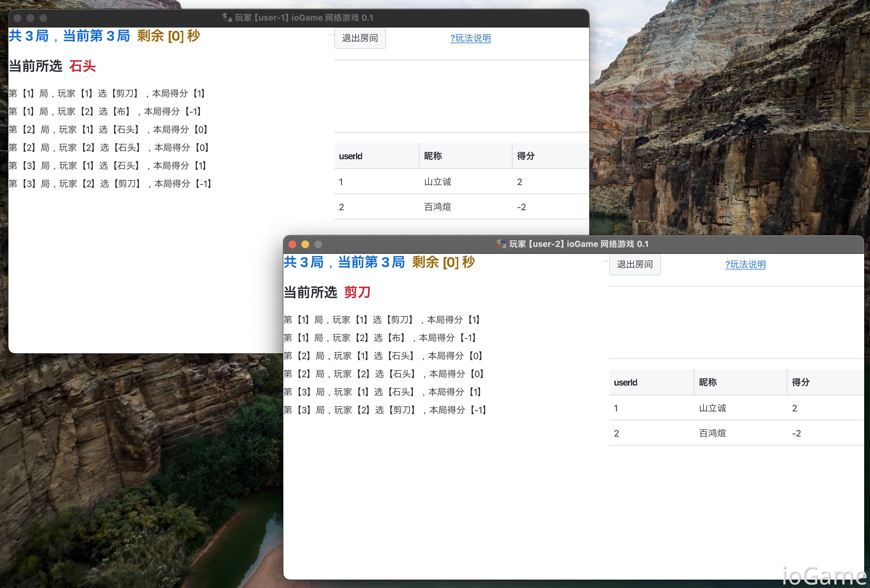Select 百鸿煊 row in user-2 score table
870x588 pixels.
[x=712, y=433]
